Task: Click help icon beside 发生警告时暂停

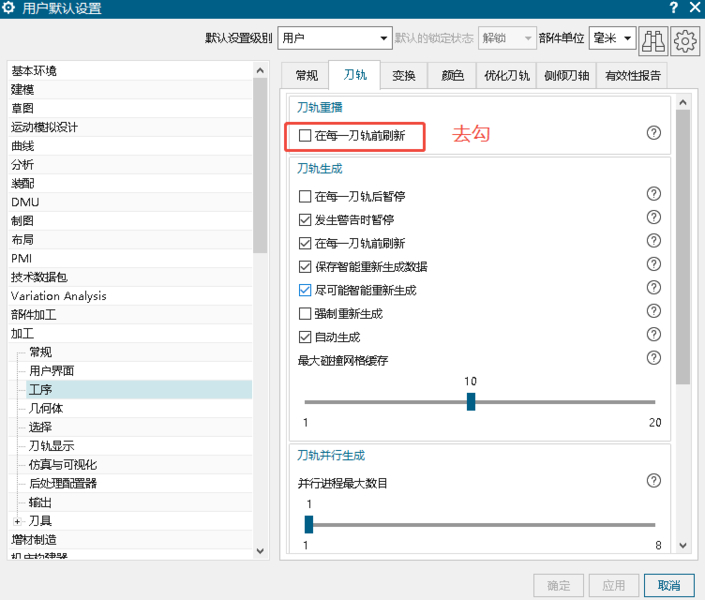Action: [x=653, y=217]
